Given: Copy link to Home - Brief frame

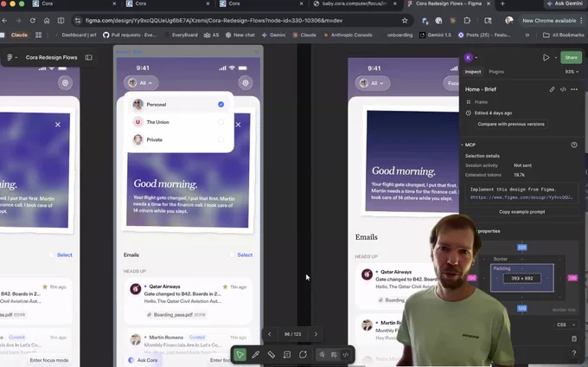Looking at the screenshot, I should tap(552, 89).
